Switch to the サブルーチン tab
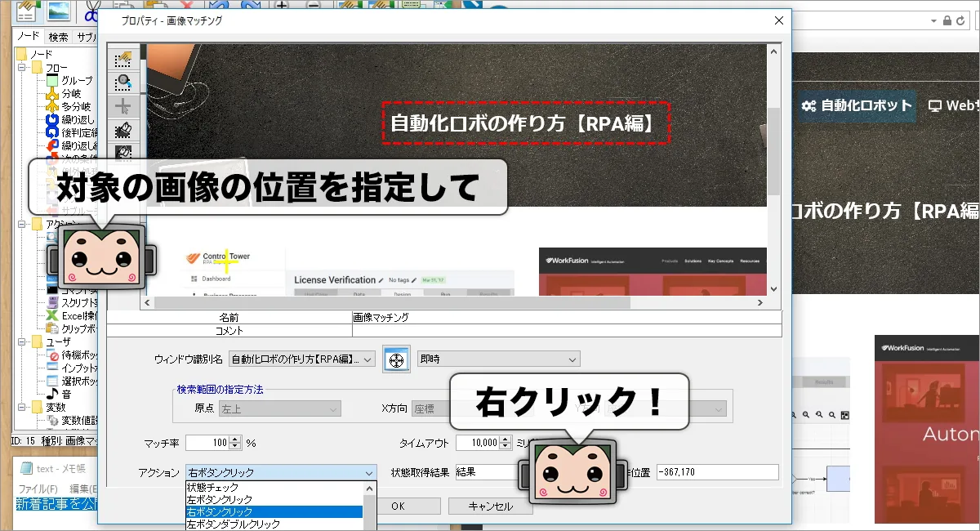The image size is (980, 531). click(x=86, y=37)
